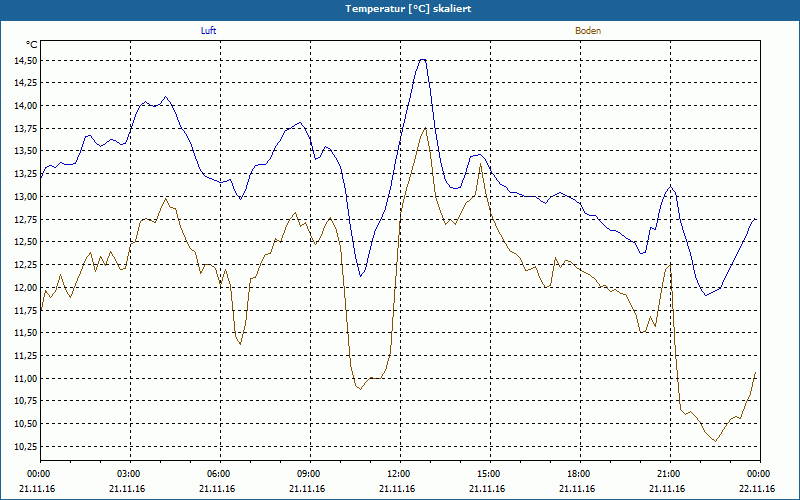
Task: Click the 00:00 time label above 22.11.16
Action: (x=759, y=474)
